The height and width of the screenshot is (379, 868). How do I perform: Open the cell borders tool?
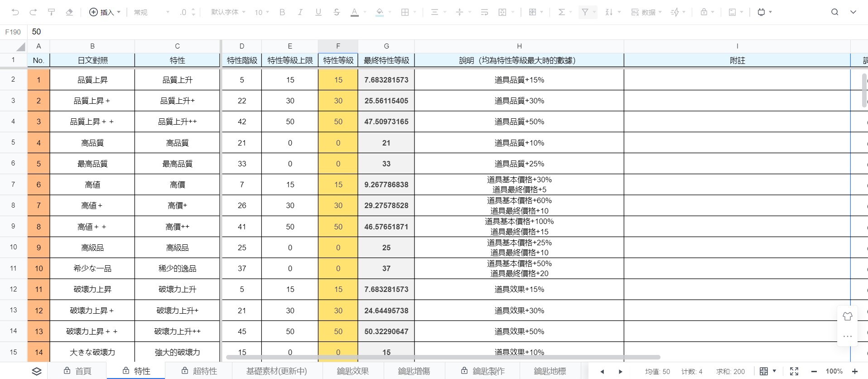[405, 12]
